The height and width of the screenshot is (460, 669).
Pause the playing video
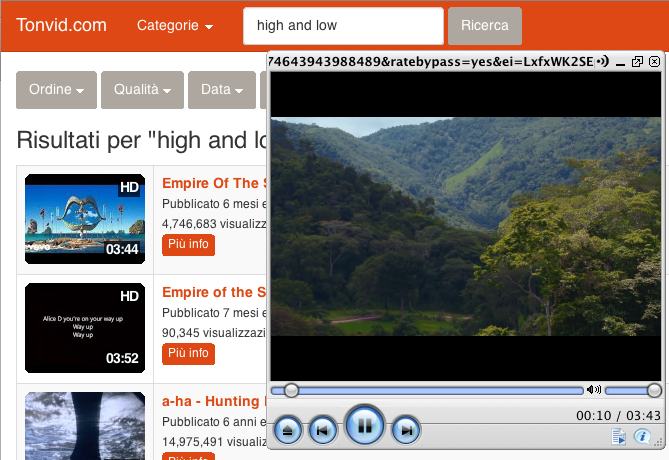[365, 425]
